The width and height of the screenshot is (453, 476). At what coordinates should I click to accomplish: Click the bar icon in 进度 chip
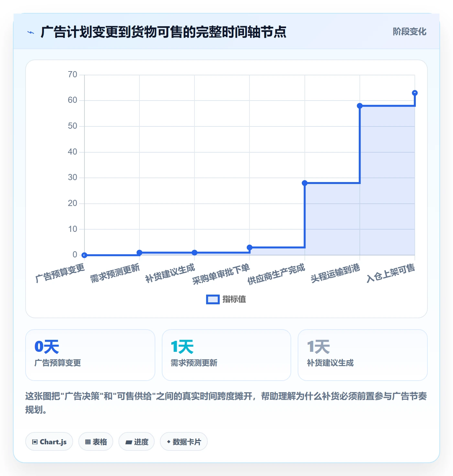[128, 442]
